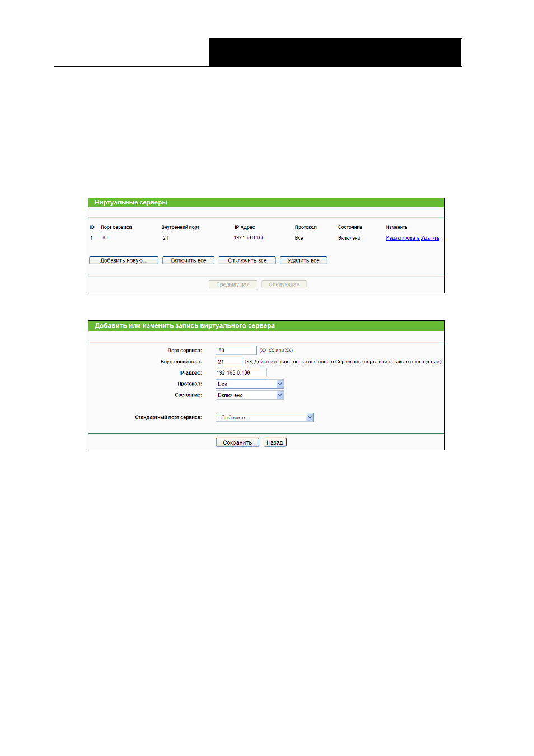Focus the Внутренний порт input field

click(x=229, y=362)
